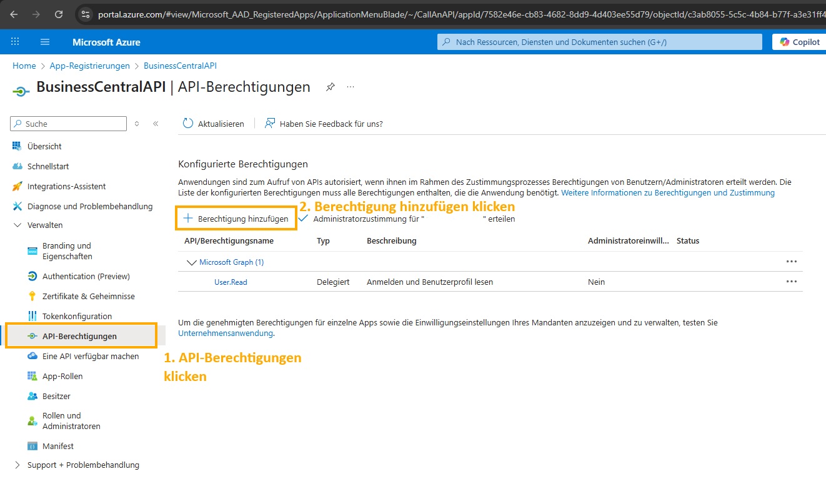Click the Schnellstart cloud icon
This screenshot has height=504, width=826.
click(17, 166)
